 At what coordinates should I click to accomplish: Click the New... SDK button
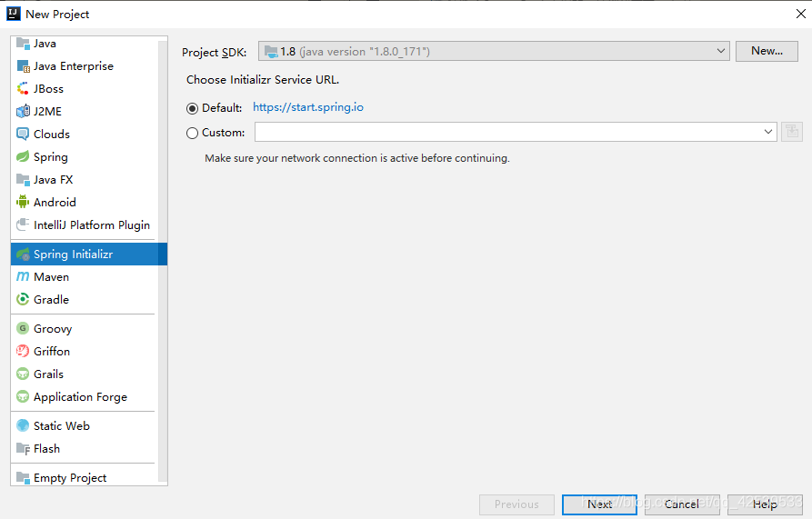point(767,51)
